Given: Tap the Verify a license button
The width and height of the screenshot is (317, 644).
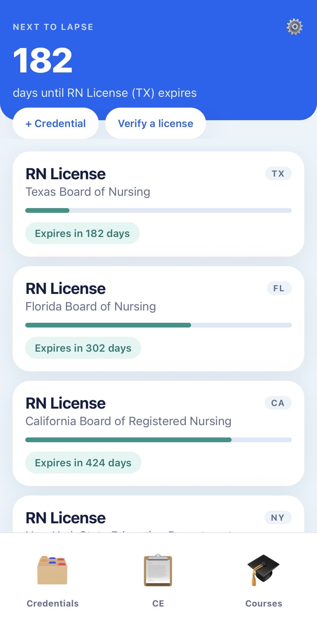Looking at the screenshot, I should coord(156,123).
